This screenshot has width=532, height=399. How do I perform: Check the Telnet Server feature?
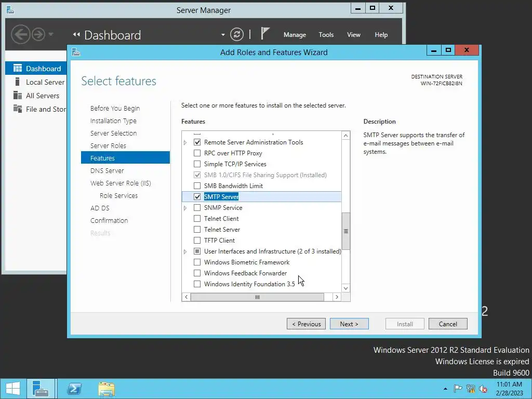click(x=197, y=229)
